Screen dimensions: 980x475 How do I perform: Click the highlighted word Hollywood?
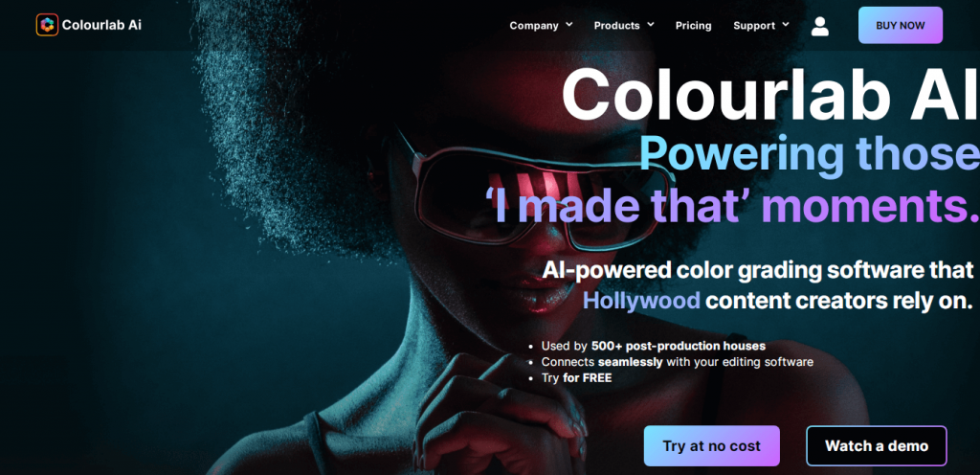tap(640, 302)
